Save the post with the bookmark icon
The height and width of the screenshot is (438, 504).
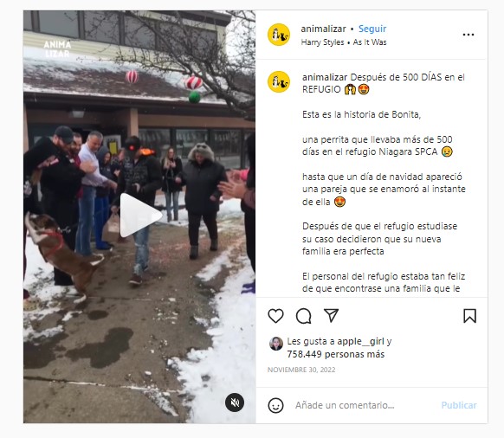point(469,316)
